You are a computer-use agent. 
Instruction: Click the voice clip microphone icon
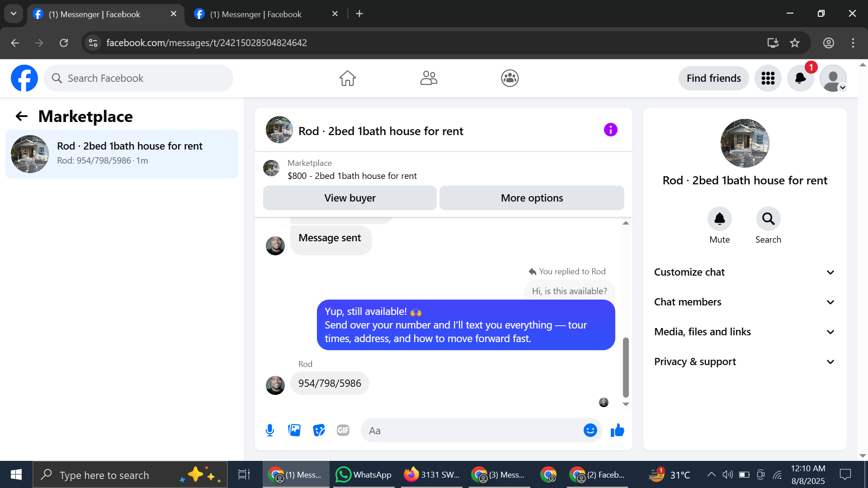(270, 430)
